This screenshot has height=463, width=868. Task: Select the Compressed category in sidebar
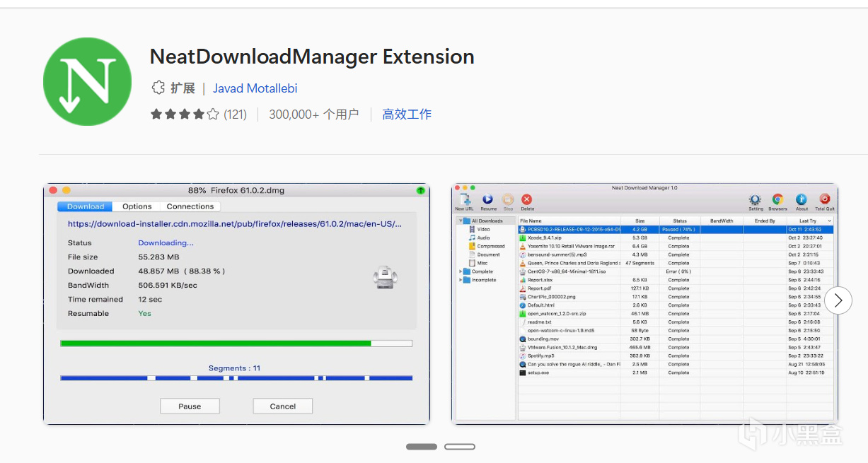point(487,246)
